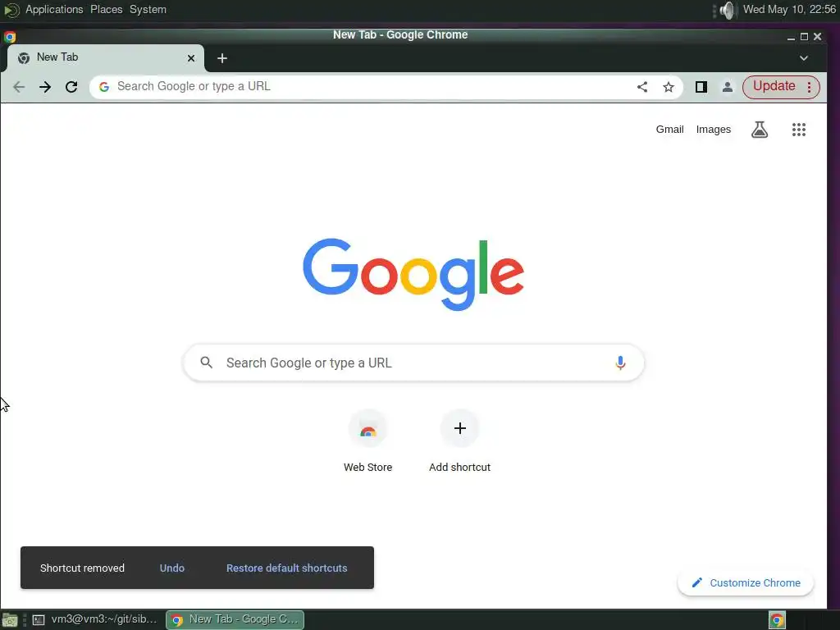
Task: Select the New Tab Google Chrome taskbar entry
Action: [235, 619]
